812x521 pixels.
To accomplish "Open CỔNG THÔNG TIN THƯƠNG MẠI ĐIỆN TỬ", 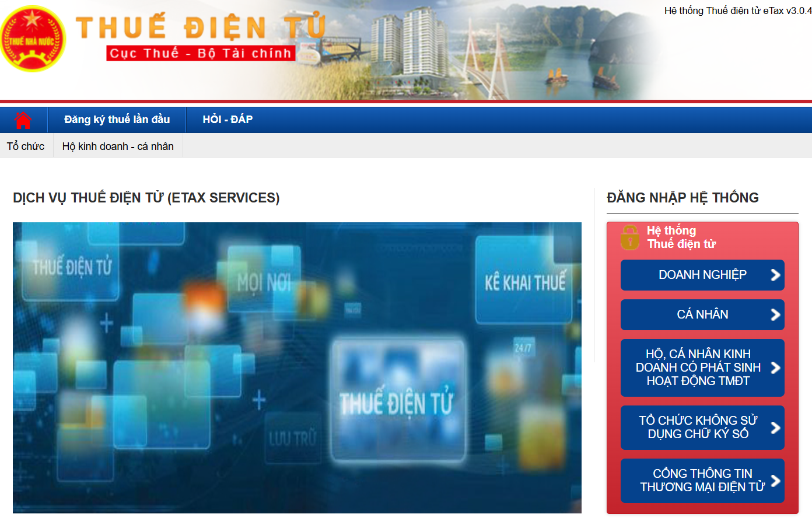I will [702, 481].
